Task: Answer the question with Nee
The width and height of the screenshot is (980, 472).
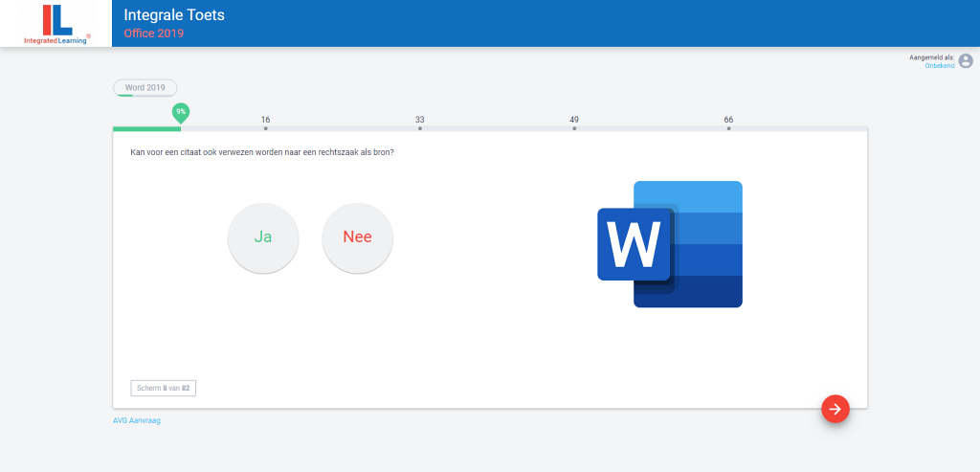Action: pos(357,237)
